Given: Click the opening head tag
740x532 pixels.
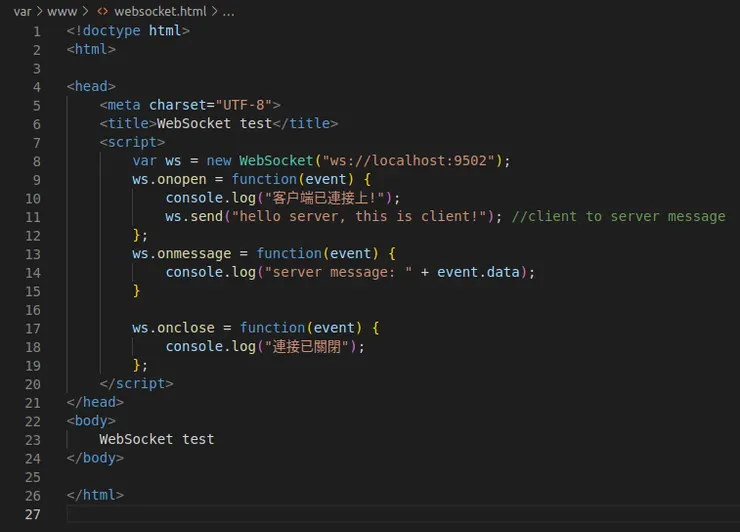Looking at the screenshot, I should tap(91, 86).
